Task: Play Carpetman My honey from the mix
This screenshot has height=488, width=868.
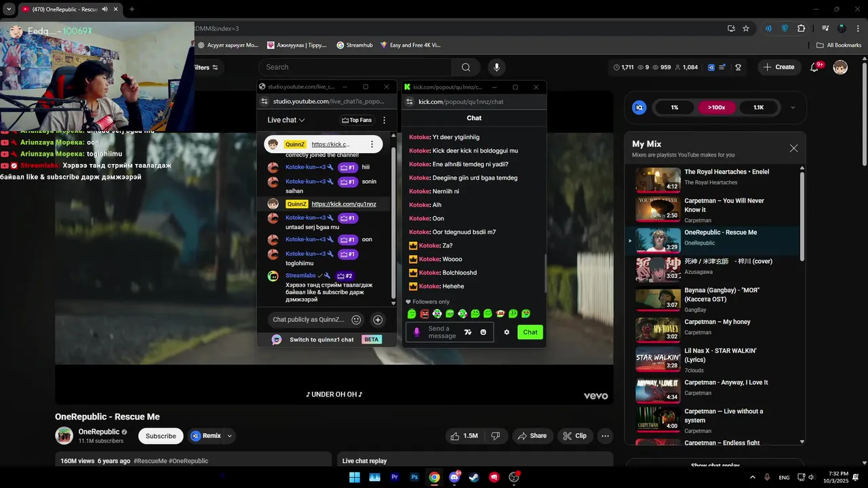Action: click(658, 329)
